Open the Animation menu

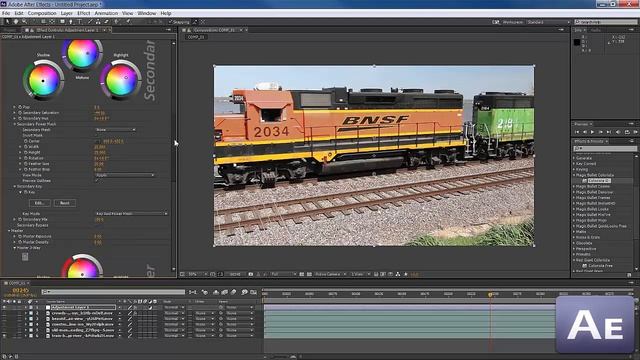(106, 13)
